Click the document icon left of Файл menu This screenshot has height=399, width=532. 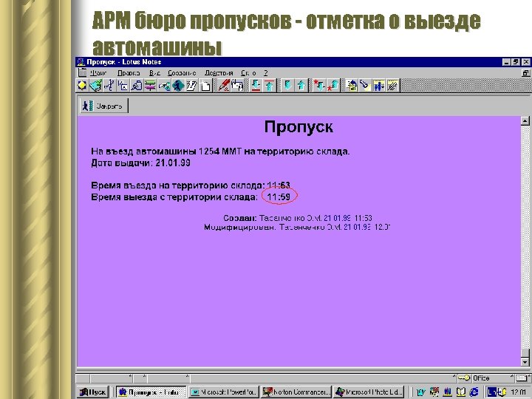click(83, 72)
